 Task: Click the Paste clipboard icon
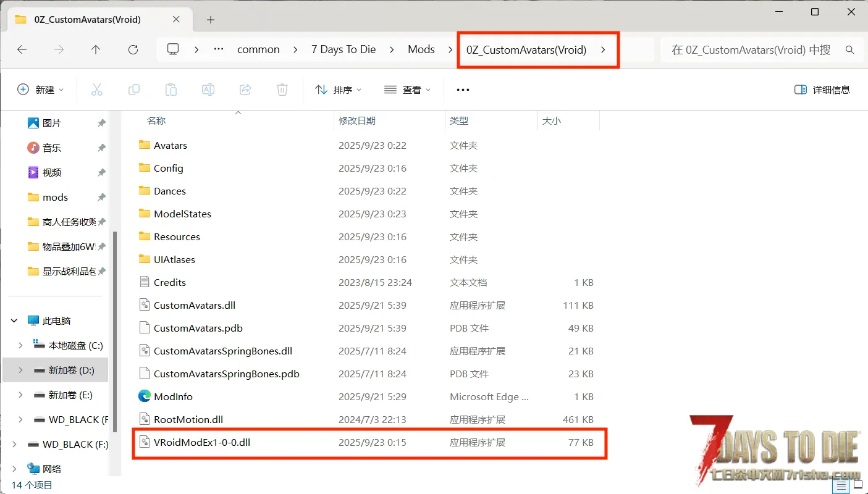pos(171,90)
